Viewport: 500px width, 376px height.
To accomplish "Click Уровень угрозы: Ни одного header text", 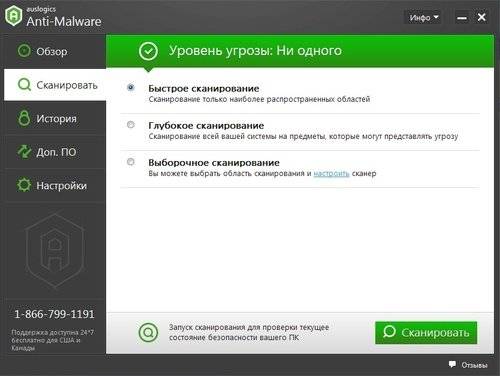I will pyautogui.click(x=255, y=51).
